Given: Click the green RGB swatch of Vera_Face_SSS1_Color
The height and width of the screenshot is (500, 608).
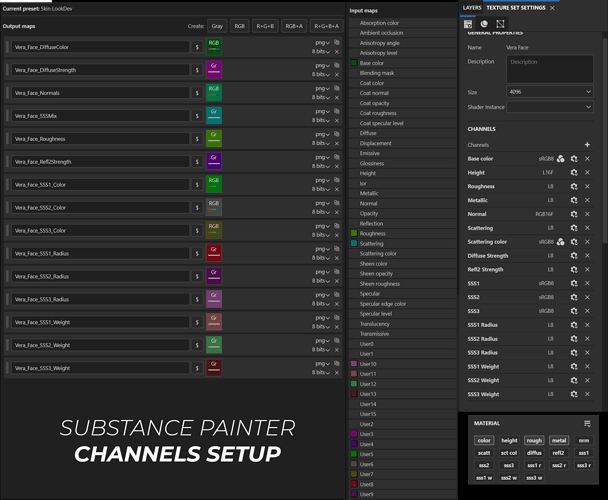Looking at the screenshot, I should [x=214, y=185].
